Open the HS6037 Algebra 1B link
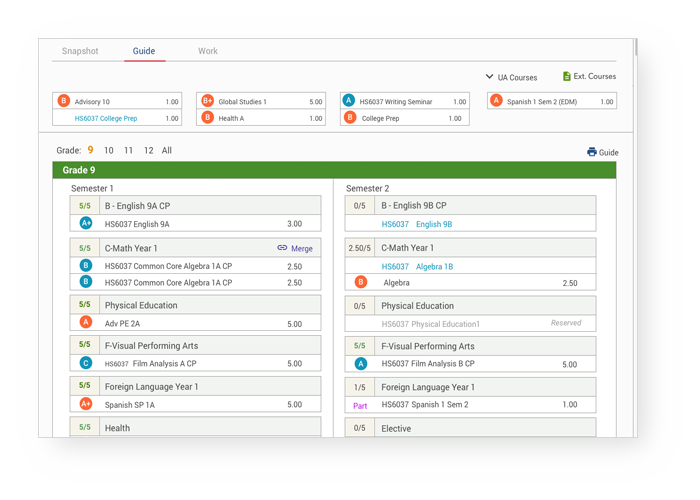This screenshot has height=500, width=700. tap(416, 267)
